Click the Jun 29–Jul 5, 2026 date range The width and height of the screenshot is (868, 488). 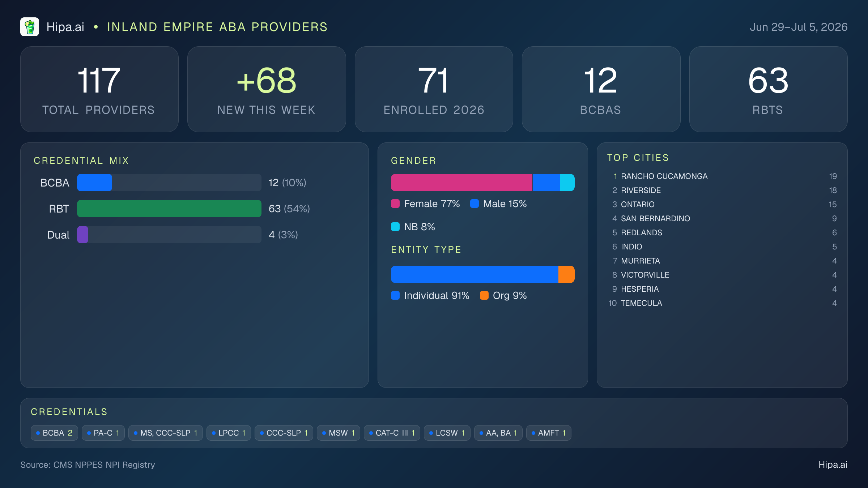pos(799,27)
